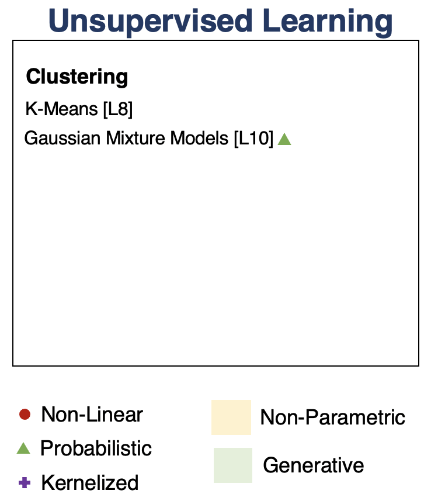431x504 pixels.
Task: Click the Non-Parametric legend label
Action: pyautogui.click(x=332, y=417)
